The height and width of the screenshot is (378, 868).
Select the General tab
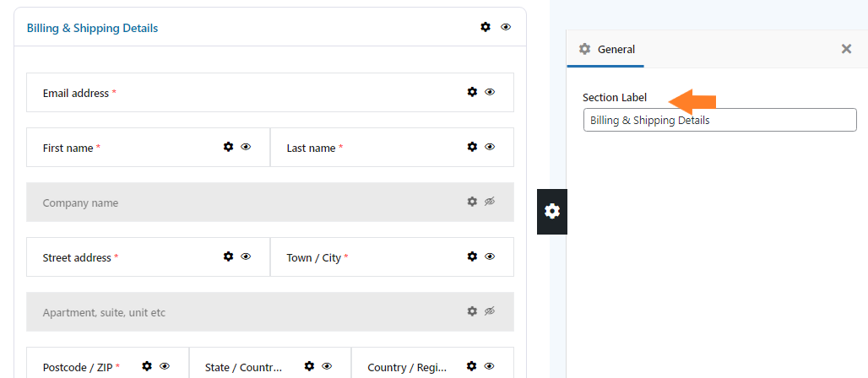[x=606, y=49]
